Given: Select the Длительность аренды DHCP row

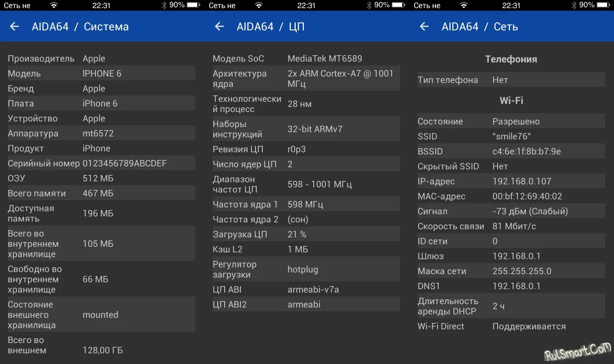Looking at the screenshot, I should 511,306.
